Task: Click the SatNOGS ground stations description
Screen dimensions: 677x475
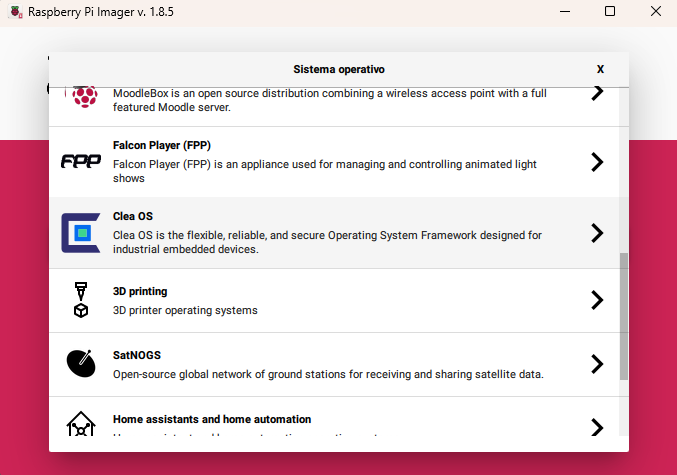Action: tap(328, 374)
